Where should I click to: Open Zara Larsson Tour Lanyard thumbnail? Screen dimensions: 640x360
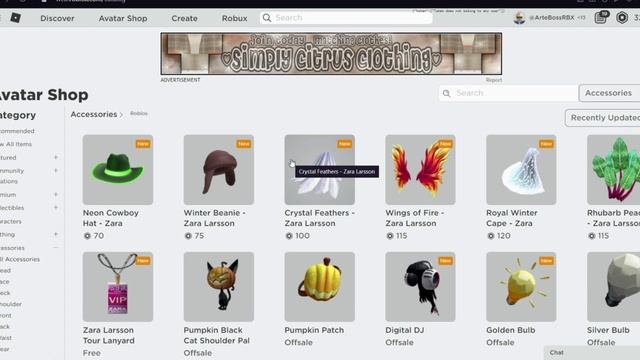(x=118, y=287)
